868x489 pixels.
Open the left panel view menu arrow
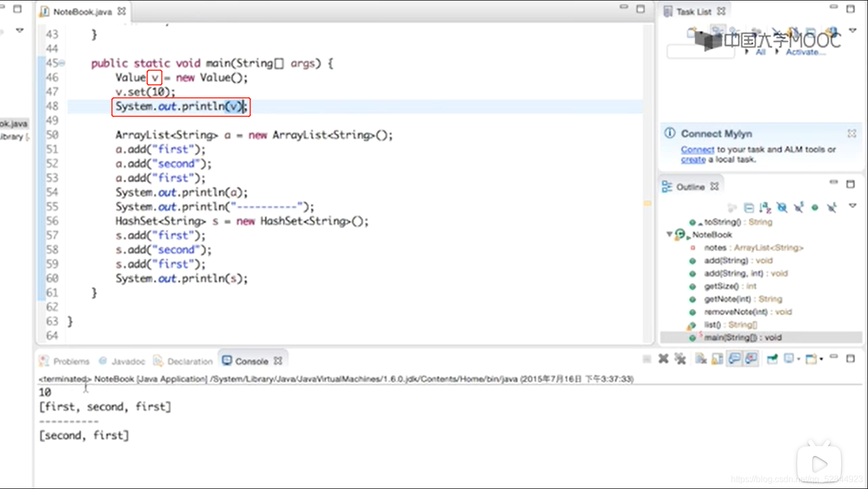coord(20,30)
